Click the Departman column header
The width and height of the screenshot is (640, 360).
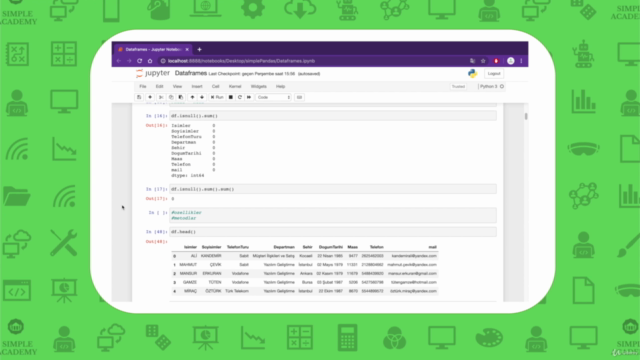point(284,247)
